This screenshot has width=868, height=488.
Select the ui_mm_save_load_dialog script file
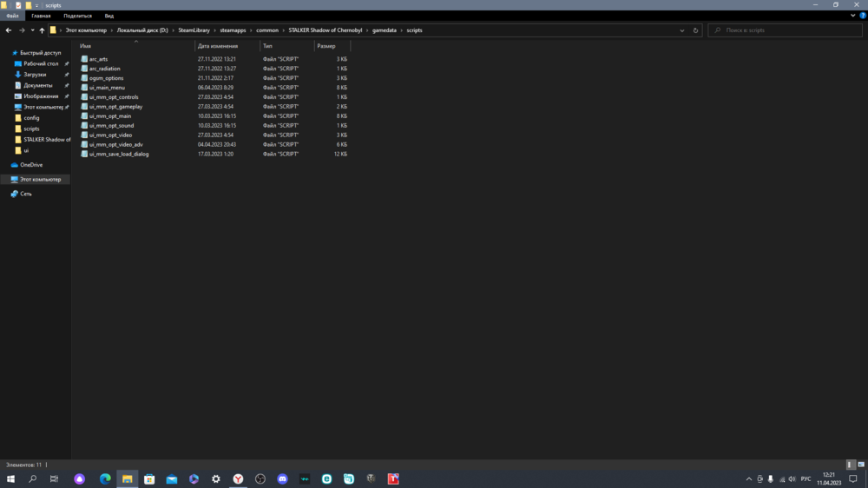(119, 154)
